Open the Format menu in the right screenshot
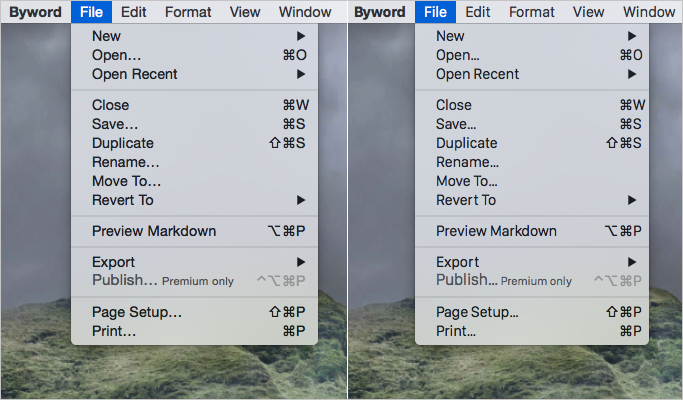Screen dimensions: 683x400 532,12
